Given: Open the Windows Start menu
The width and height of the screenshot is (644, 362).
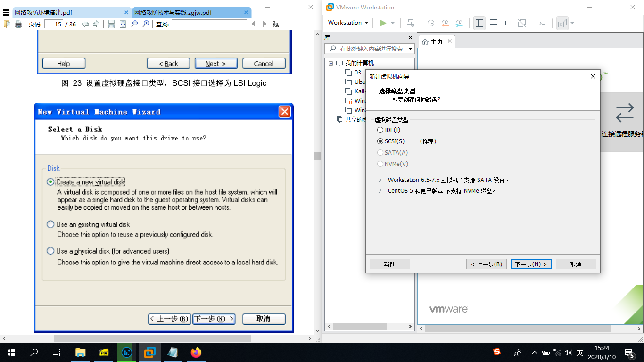Looking at the screenshot, I should (11, 352).
